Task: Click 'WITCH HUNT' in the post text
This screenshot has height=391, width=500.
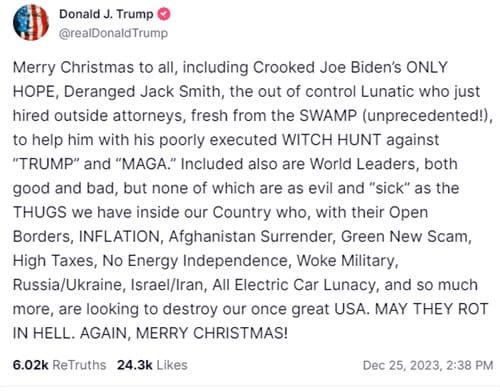Action: coord(331,140)
